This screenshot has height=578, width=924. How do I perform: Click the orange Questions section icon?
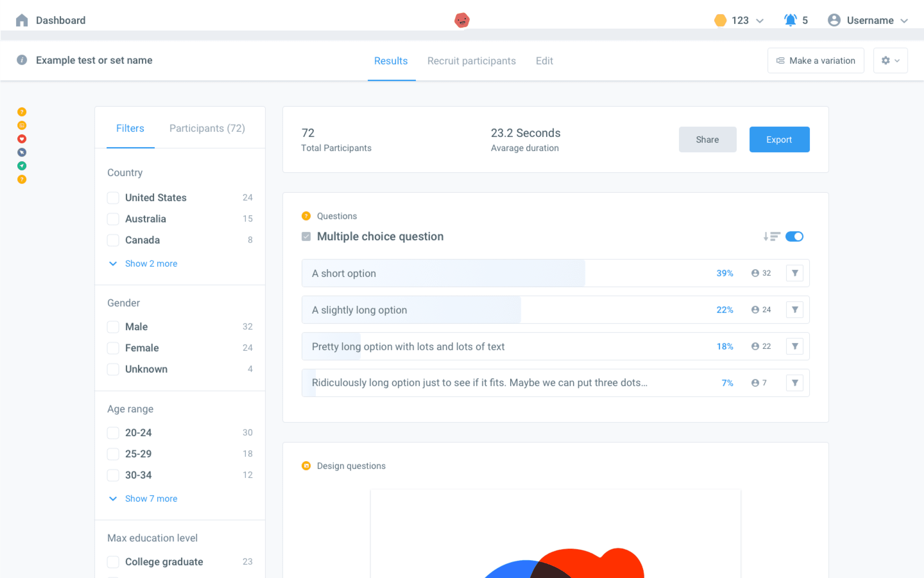(306, 216)
